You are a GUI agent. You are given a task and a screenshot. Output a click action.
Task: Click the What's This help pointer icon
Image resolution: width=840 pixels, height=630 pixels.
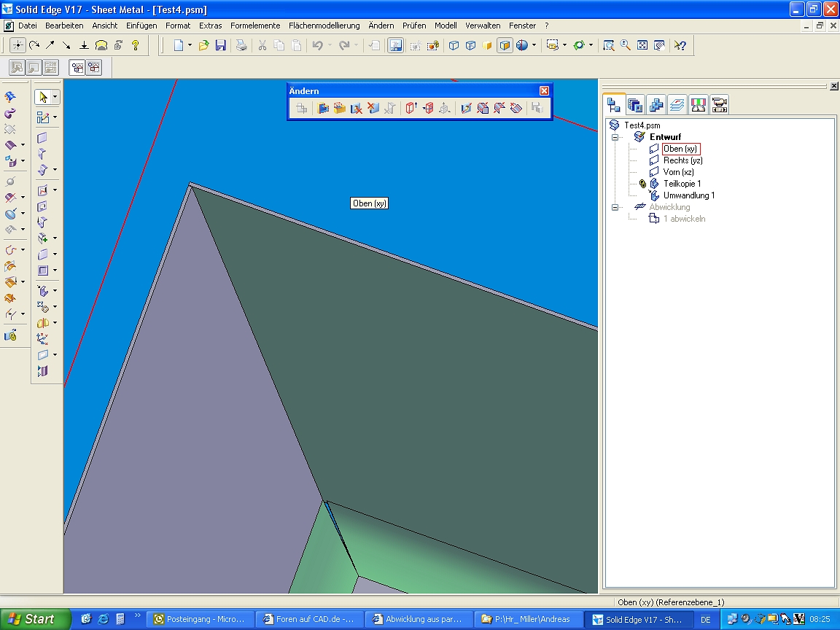click(x=680, y=45)
